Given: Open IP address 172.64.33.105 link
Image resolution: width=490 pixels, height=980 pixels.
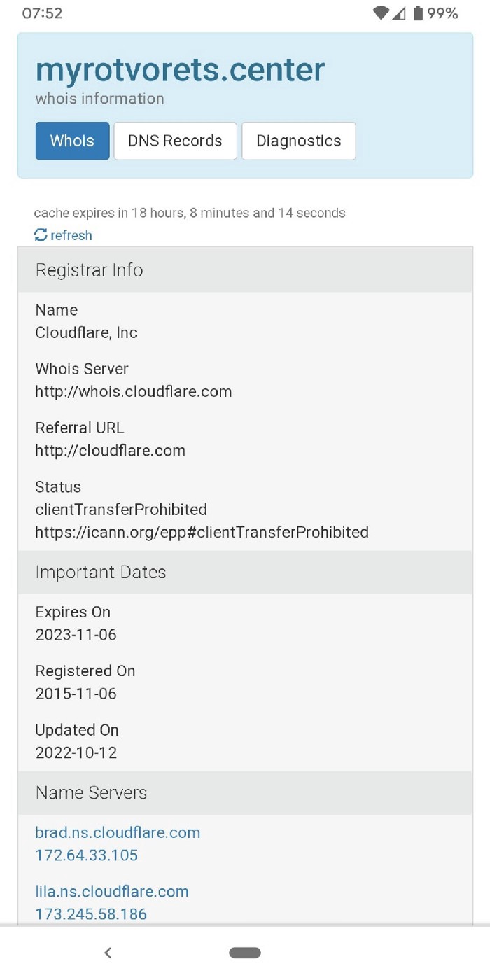Looking at the screenshot, I should tap(87, 855).
